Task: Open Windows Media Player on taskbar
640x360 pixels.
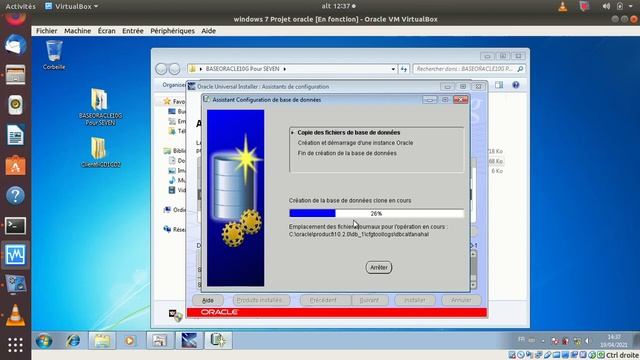Action: (130, 340)
